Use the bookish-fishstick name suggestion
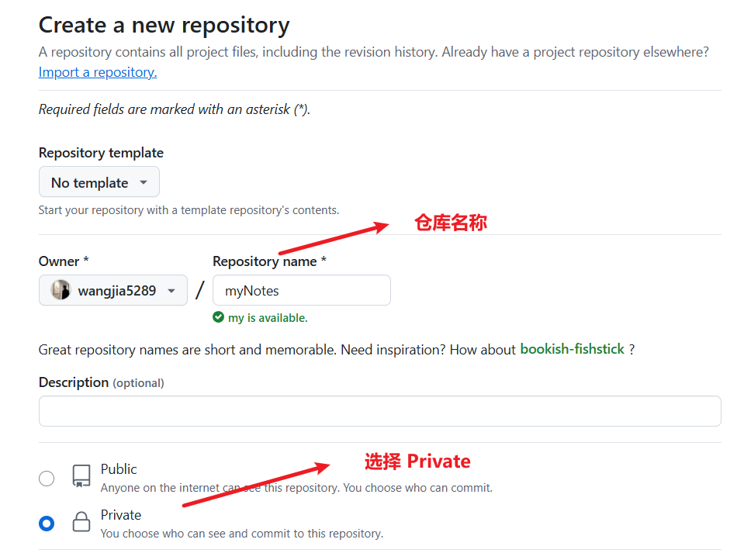The height and width of the screenshot is (560, 737). (572, 349)
